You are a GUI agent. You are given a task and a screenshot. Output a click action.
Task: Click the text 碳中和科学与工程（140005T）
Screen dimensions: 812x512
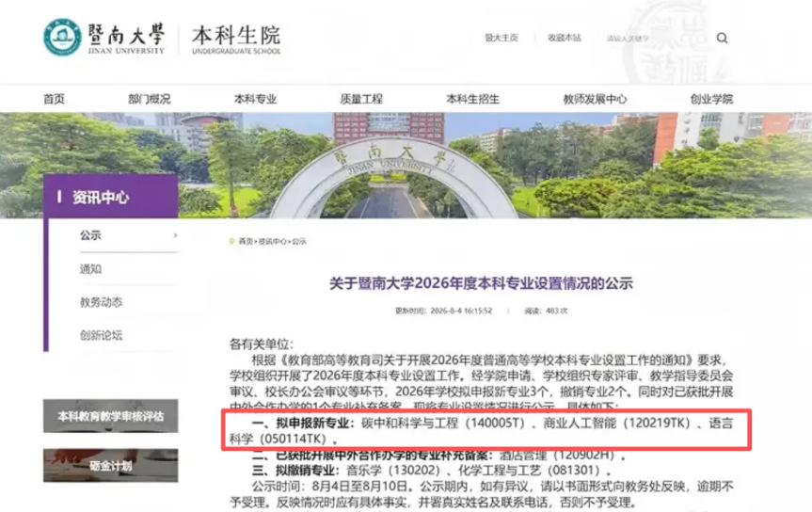pyautogui.click(x=446, y=423)
